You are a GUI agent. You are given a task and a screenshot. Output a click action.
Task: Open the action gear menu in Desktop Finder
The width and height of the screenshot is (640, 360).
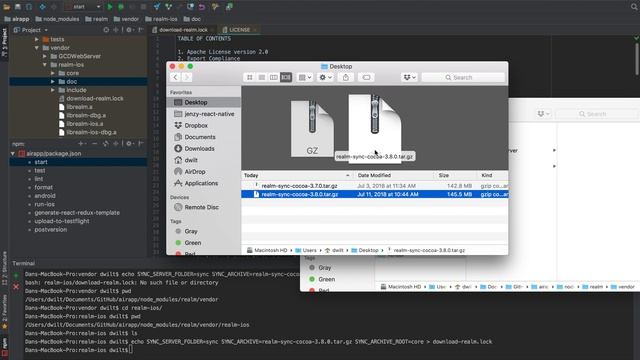point(325,77)
